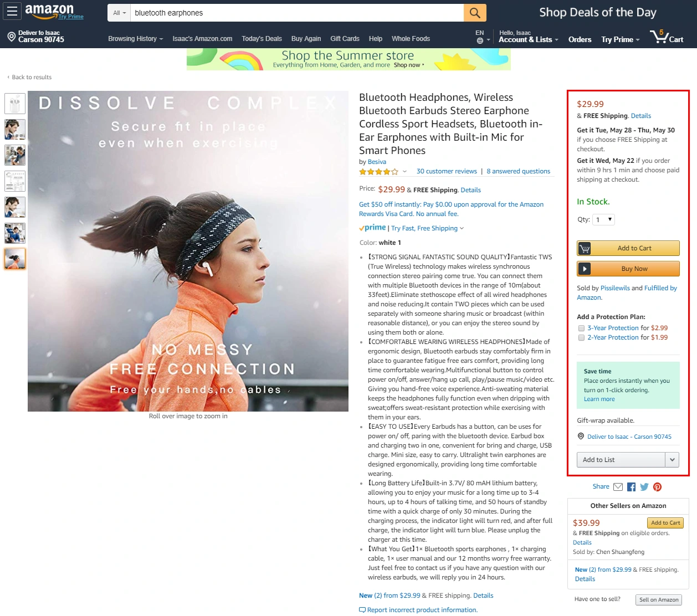Tick the 2-Year Protection checkbox
The width and height of the screenshot is (697, 616).
click(581, 338)
